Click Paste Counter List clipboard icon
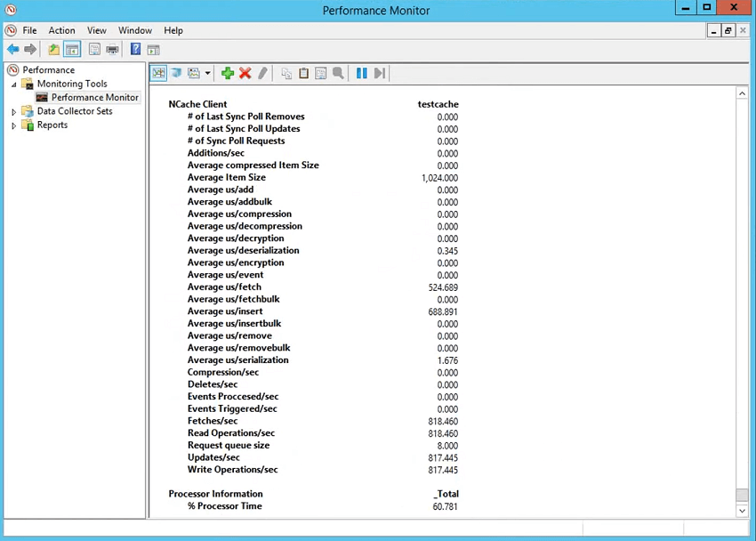 click(304, 73)
